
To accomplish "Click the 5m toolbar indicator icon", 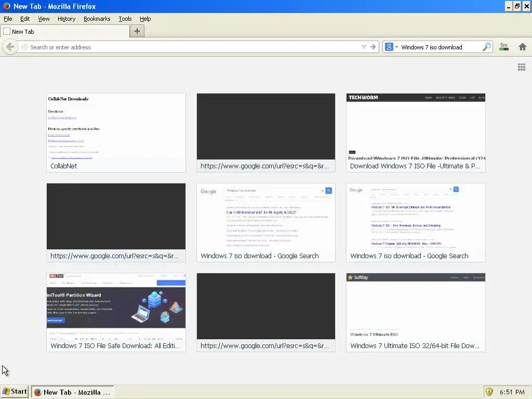I will coord(504,47).
